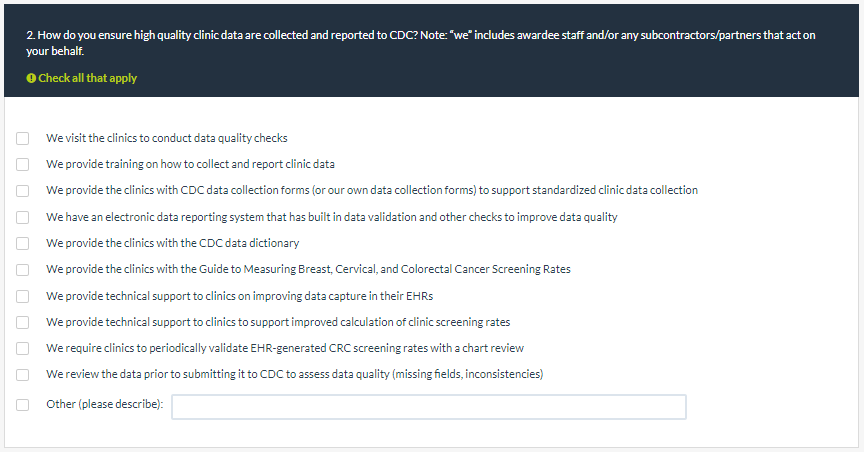
Task: Click the 'We provide training on how to collect' label
Action: click(190, 164)
